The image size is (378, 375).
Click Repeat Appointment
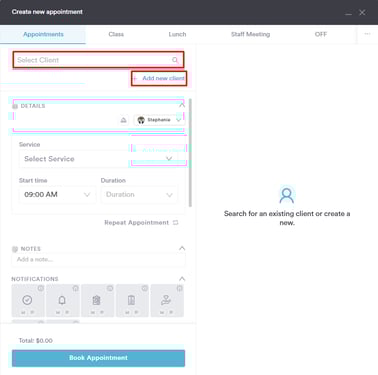coord(136,222)
